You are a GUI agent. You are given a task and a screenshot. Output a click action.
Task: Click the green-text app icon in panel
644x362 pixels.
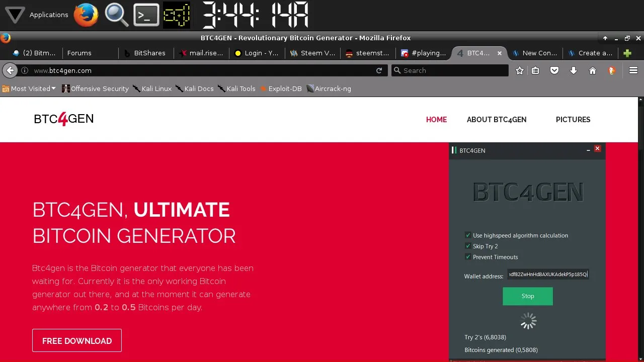(177, 15)
